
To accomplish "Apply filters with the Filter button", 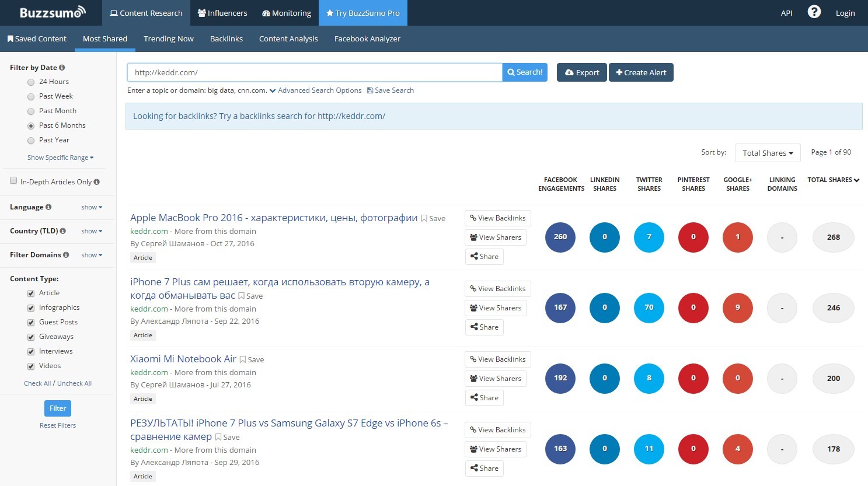I will coord(58,408).
